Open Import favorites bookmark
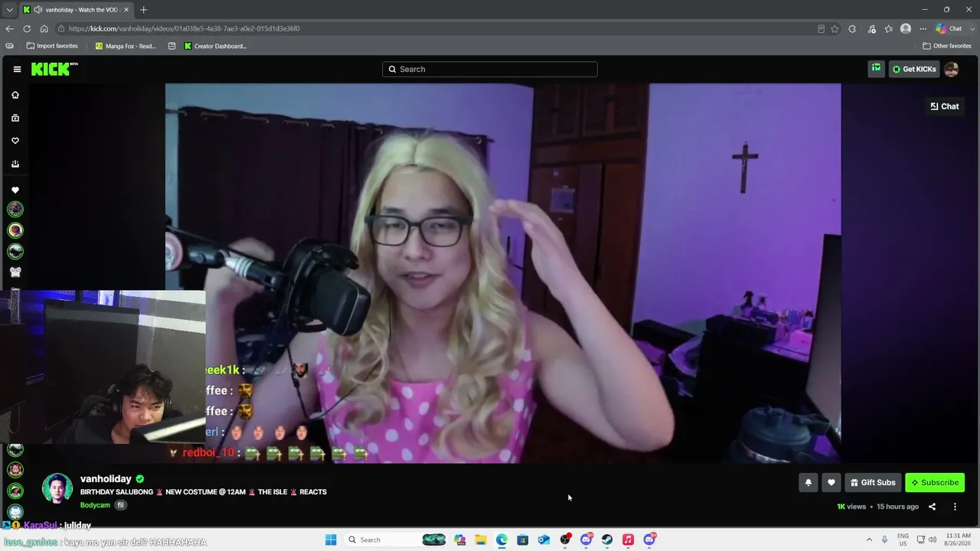 [x=52, y=46]
